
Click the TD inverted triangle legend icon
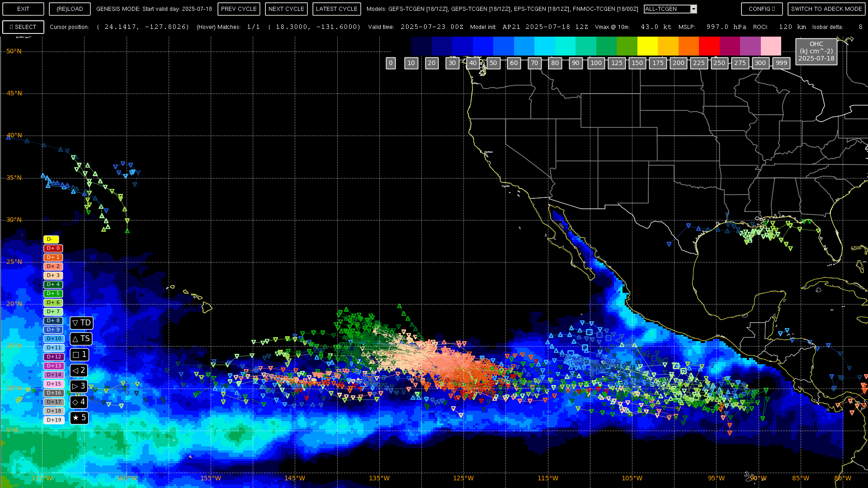[x=75, y=323]
